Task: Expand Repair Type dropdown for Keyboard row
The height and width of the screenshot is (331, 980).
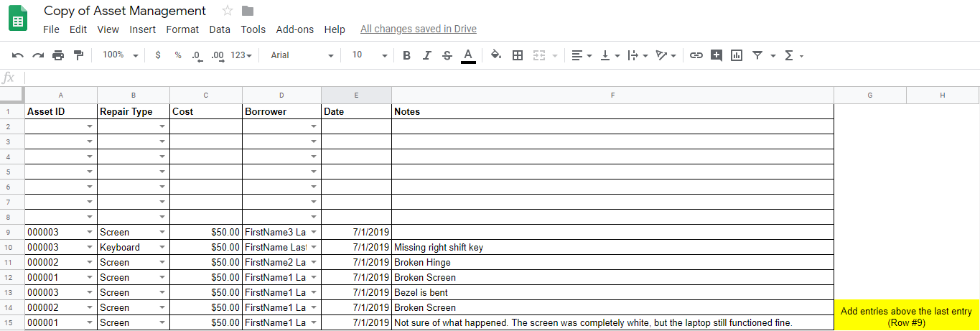Action: (x=162, y=247)
